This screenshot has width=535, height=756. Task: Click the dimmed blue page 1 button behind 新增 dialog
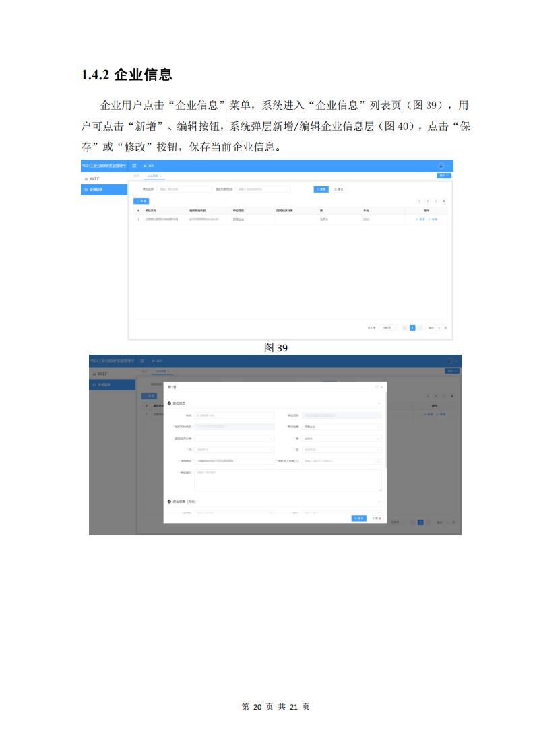[420, 522]
